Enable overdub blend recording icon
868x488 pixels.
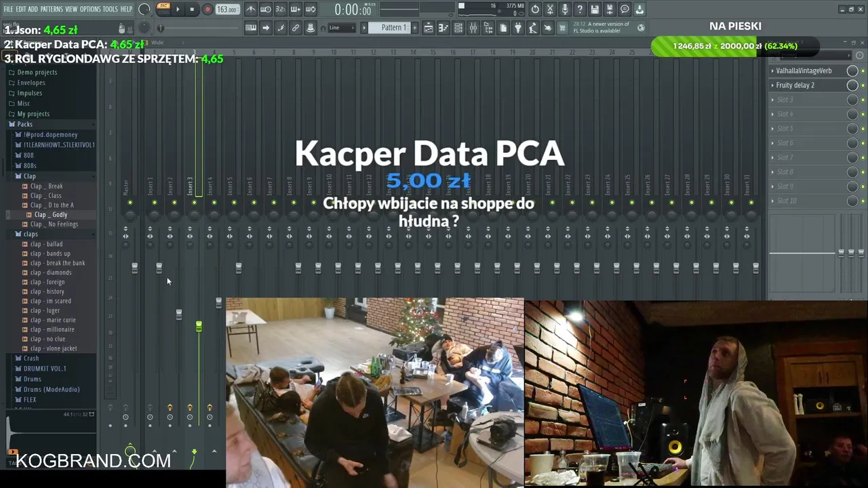click(x=296, y=9)
